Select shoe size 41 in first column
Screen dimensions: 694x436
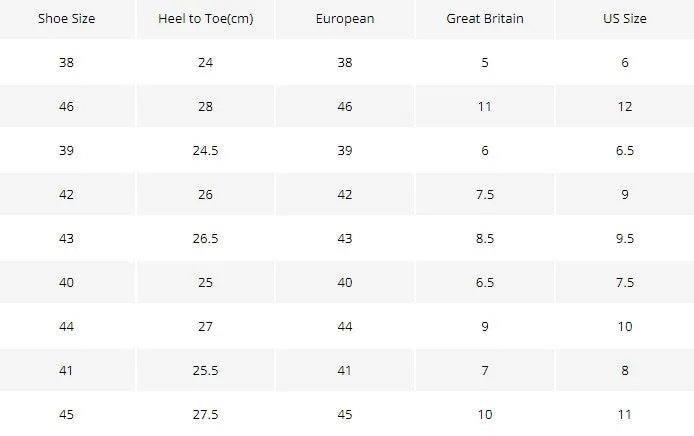(66, 370)
